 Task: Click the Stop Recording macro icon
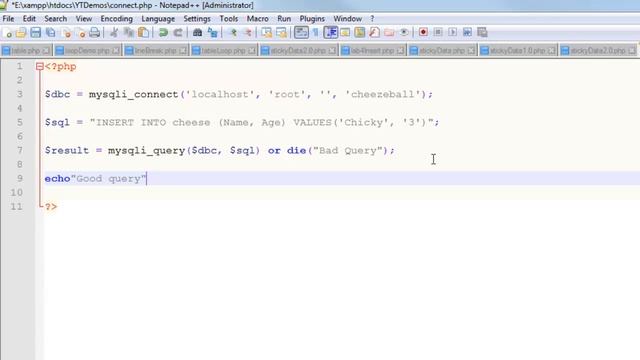coord(438,32)
